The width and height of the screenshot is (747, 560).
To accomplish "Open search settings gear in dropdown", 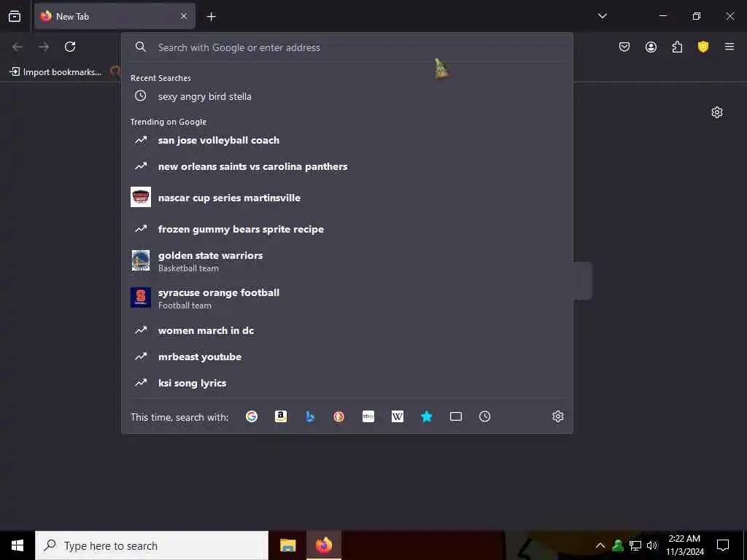I will tap(558, 416).
